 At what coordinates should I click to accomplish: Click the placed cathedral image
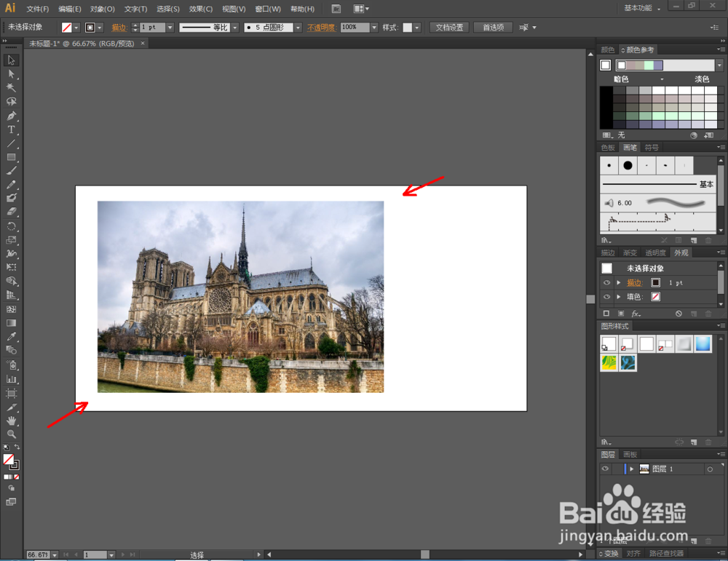(240, 297)
